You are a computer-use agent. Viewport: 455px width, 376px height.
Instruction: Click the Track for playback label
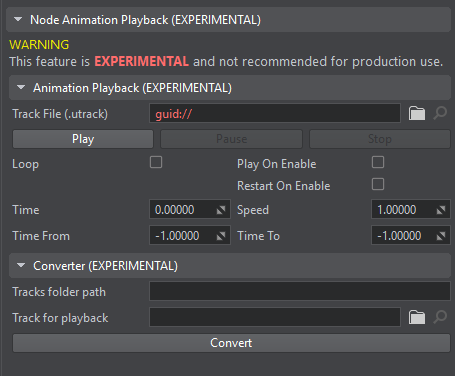pyautogui.click(x=60, y=318)
